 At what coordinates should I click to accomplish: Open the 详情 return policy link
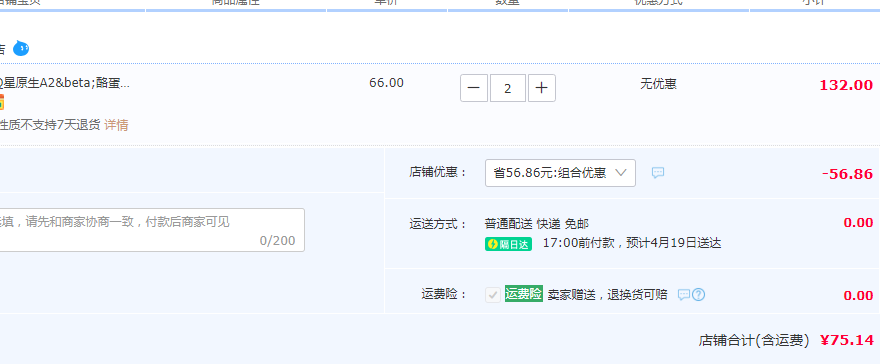tap(116, 125)
